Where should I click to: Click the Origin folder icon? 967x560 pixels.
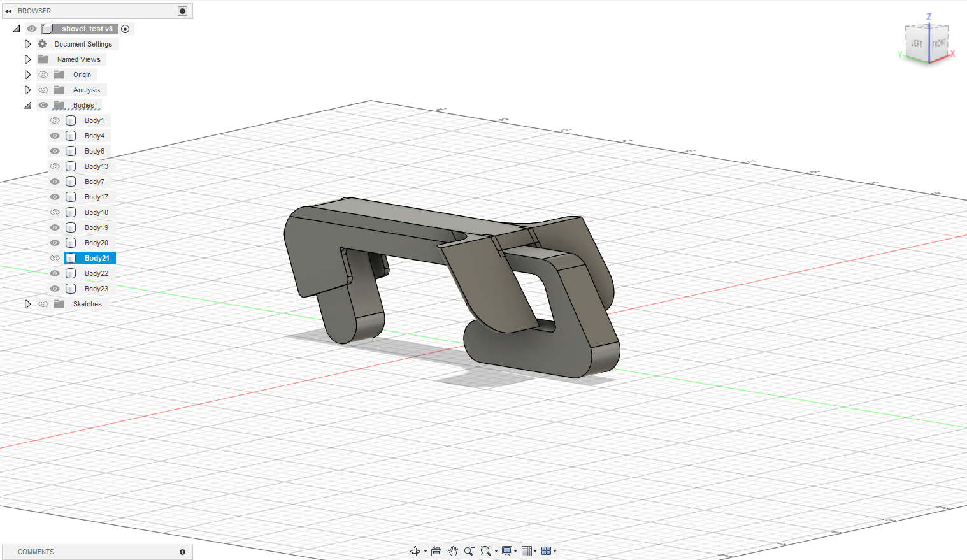59,75
